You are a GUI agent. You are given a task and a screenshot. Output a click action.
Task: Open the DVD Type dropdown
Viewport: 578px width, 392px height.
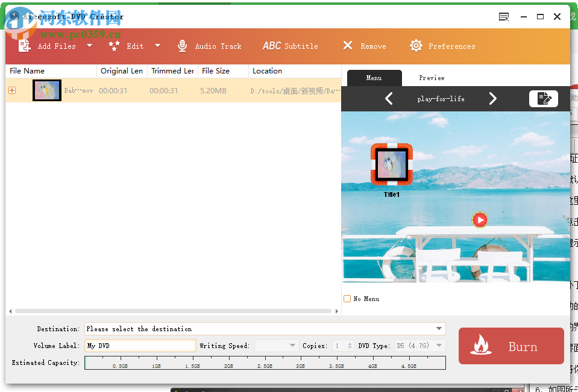pyautogui.click(x=420, y=346)
